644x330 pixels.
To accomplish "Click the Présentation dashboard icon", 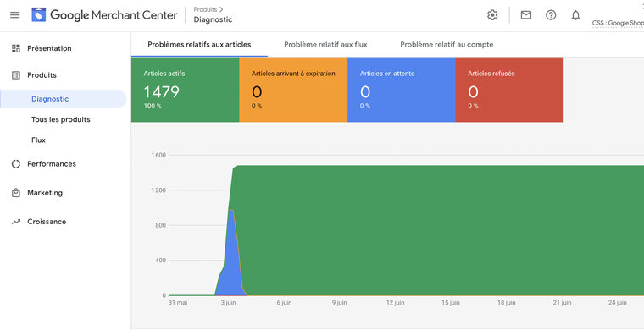I will coord(16,48).
